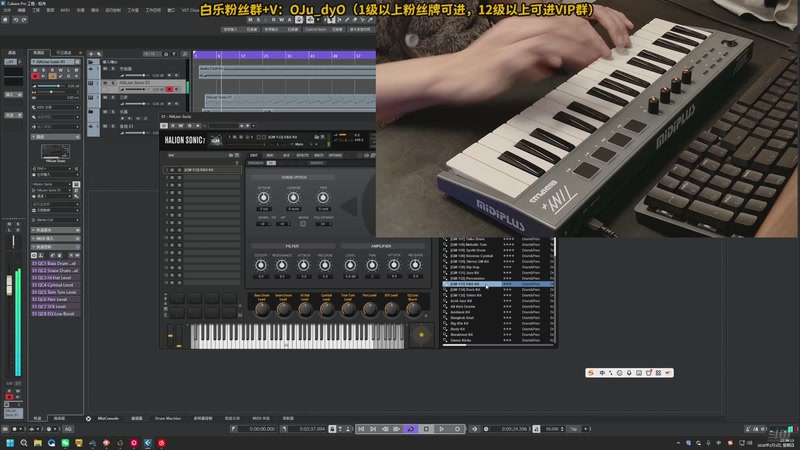Image resolution: width=800 pixels, height=450 pixels.
Task: Select the Dance Kicks preset
Action: click(498, 340)
